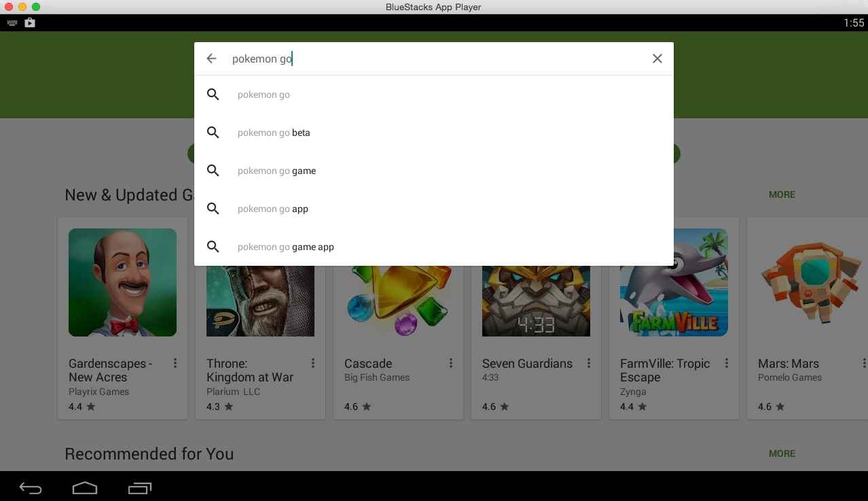Open MORE for Recommended for You
Screen dimensions: 868x501
click(782, 453)
